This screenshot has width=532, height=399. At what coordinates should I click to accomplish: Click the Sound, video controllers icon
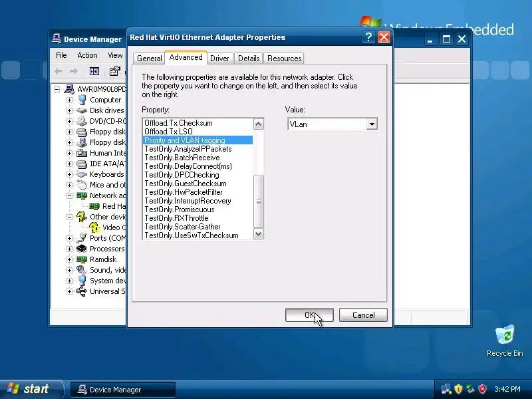point(82,270)
